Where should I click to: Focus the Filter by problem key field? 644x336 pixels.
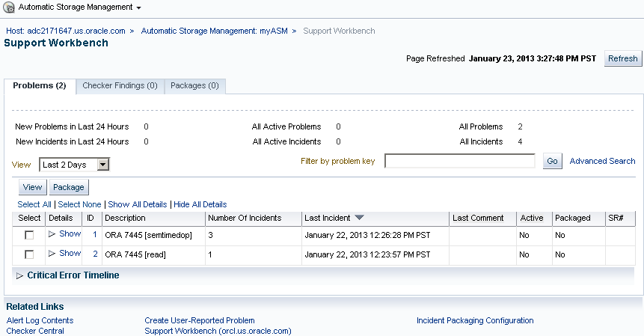[x=459, y=161]
